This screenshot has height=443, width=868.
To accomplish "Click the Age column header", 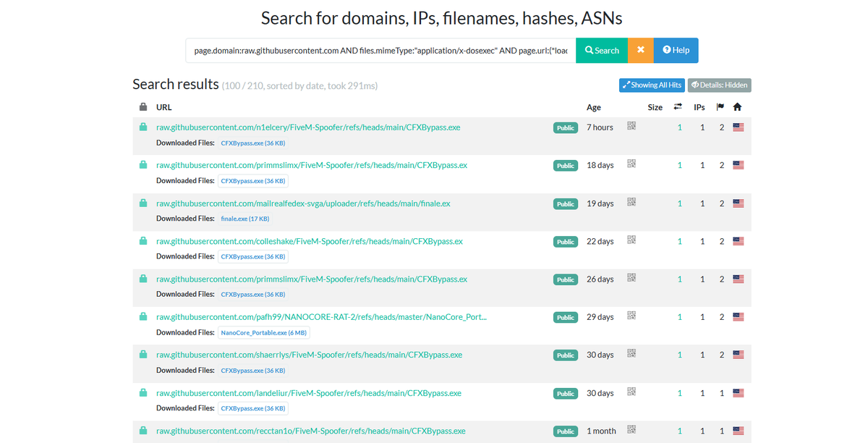I will pyautogui.click(x=594, y=107).
